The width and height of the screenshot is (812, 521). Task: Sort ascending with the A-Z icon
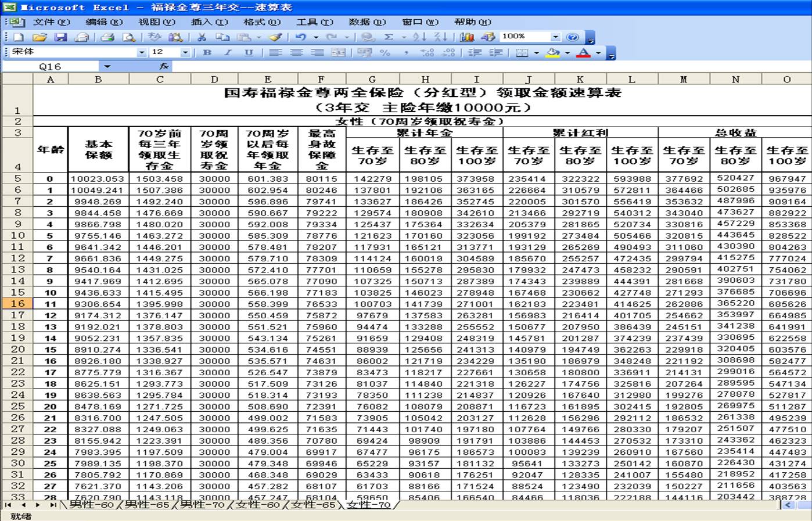(x=419, y=37)
